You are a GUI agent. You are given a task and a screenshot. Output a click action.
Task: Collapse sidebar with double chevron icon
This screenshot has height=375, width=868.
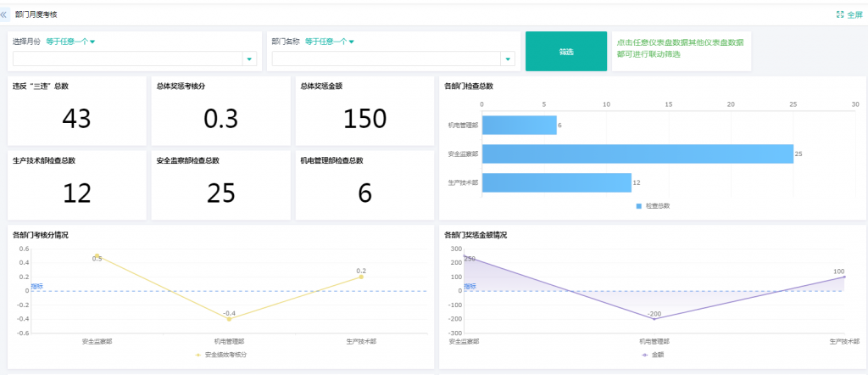[x=4, y=15]
